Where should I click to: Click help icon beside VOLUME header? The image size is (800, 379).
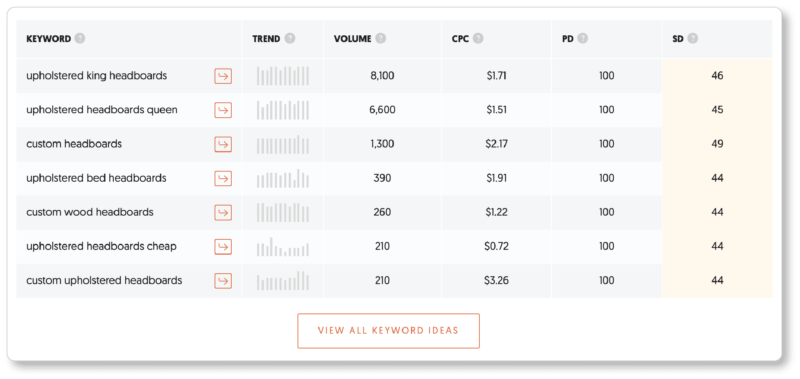(x=381, y=39)
